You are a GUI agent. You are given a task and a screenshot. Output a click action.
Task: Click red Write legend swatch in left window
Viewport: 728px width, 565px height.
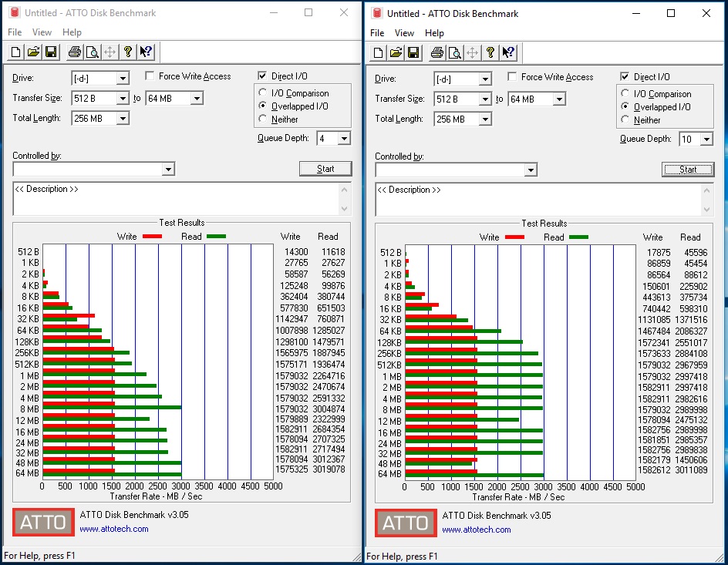pos(152,236)
